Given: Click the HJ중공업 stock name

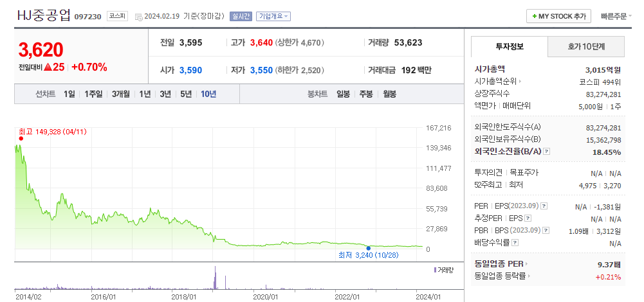Looking at the screenshot, I should (44, 15).
